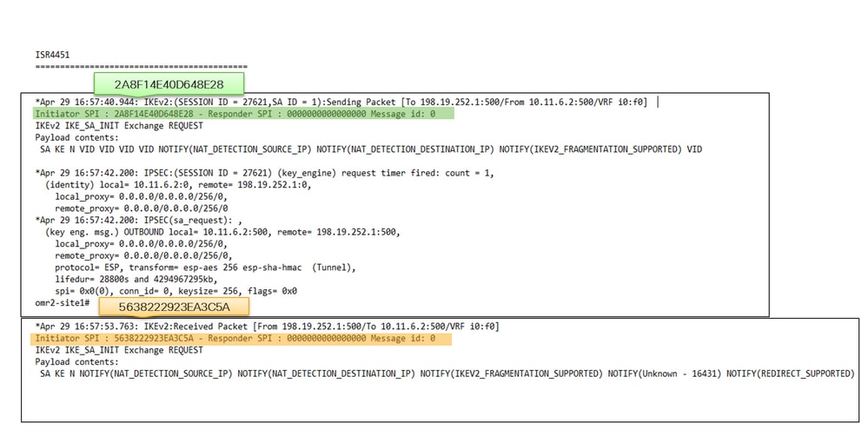The height and width of the screenshot is (443, 868).
Task: Click the 16:57:40.944 Sending Packet log line
Action: click(341, 102)
